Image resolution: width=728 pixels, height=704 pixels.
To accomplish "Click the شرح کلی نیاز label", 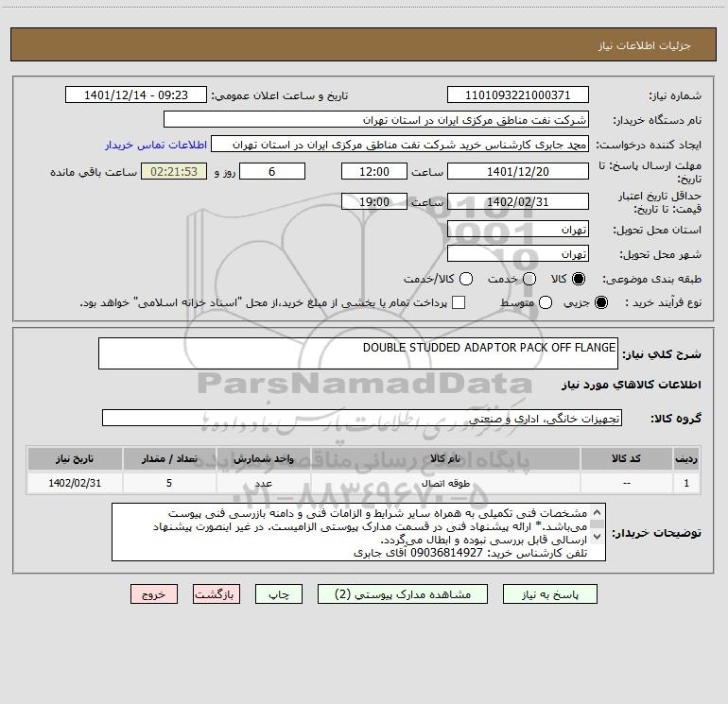I will point(662,354).
